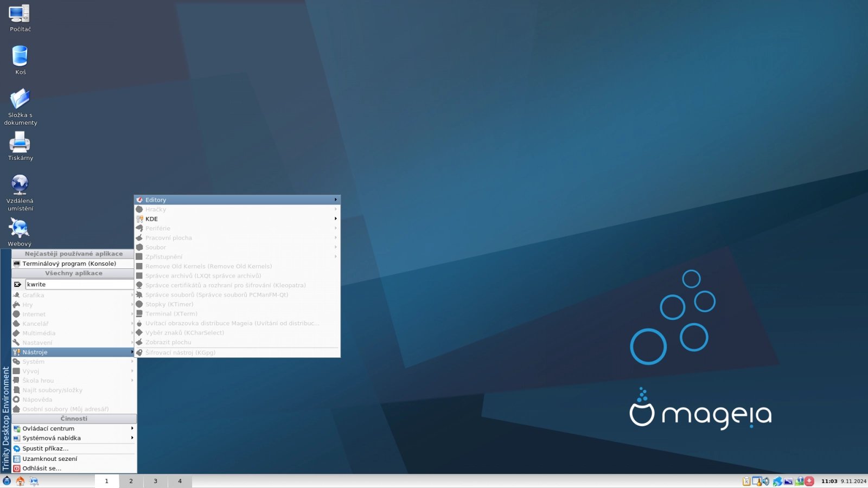Viewport: 868px width, 488px height.
Task: Open Složka s dokumenty desktop icon
Action: [20, 107]
